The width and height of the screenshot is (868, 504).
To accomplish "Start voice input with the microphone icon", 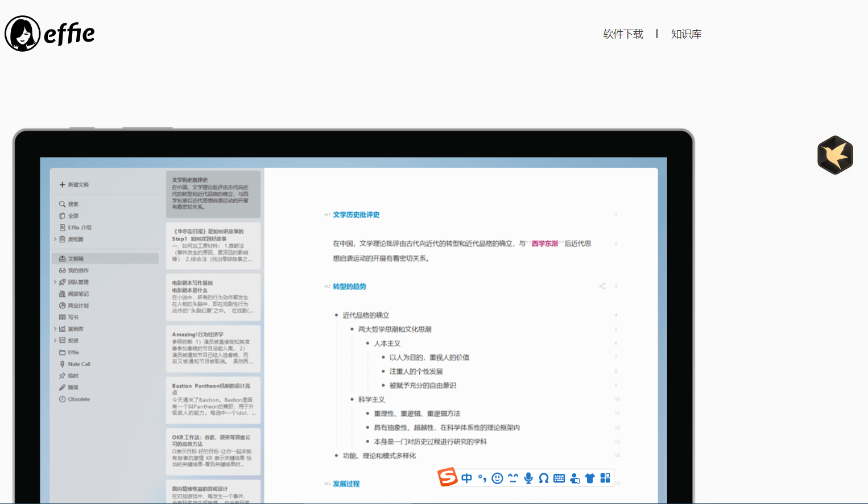I will click(x=528, y=478).
